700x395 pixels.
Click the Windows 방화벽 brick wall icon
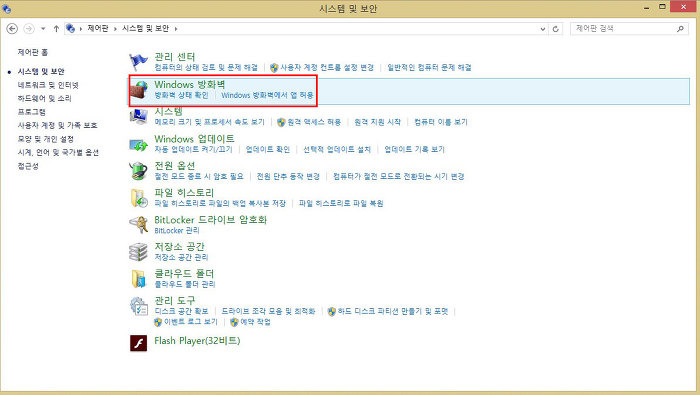point(139,90)
